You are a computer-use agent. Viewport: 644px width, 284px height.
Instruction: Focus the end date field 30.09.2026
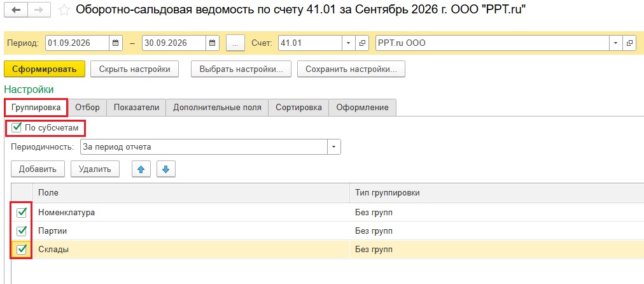pyautogui.click(x=174, y=43)
